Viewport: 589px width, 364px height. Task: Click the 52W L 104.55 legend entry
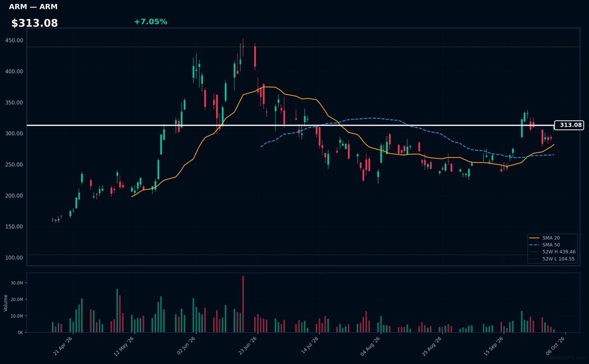[552, 259]
